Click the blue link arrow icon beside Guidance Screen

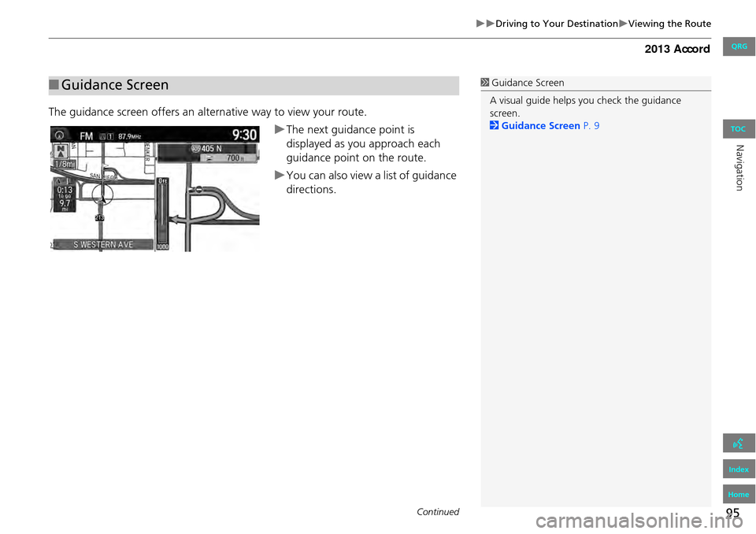(x=494, y=125)
